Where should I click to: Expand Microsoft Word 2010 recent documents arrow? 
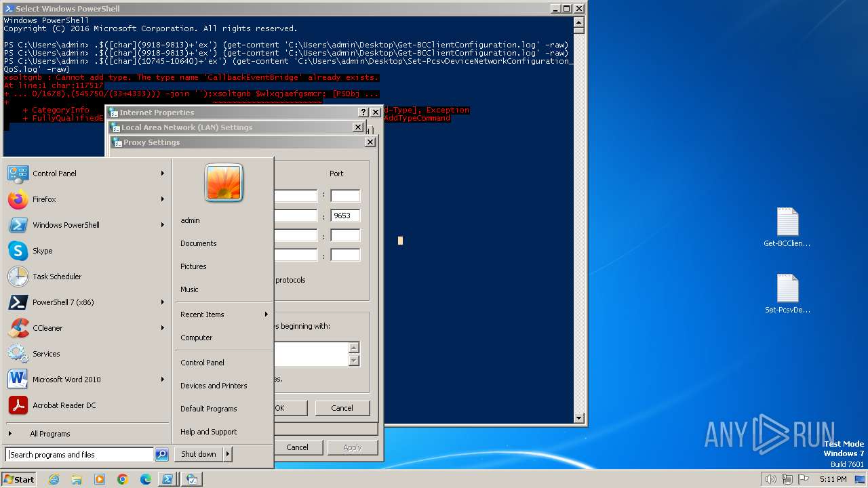(x=163, y=380)
